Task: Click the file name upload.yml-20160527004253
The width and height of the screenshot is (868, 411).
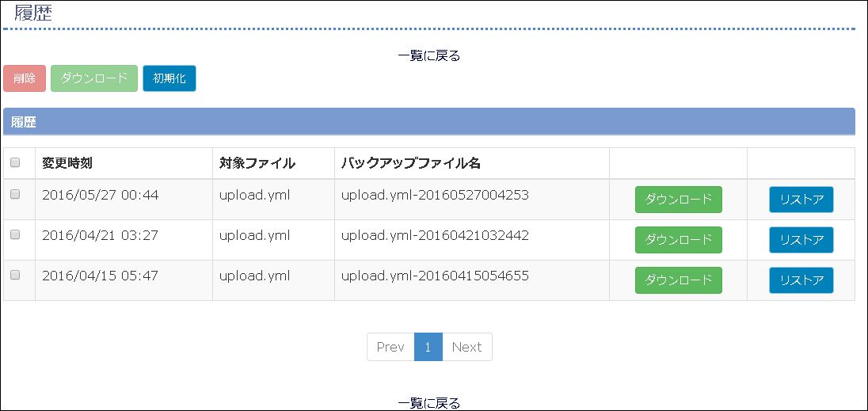Action: click(x=435, y=196)
